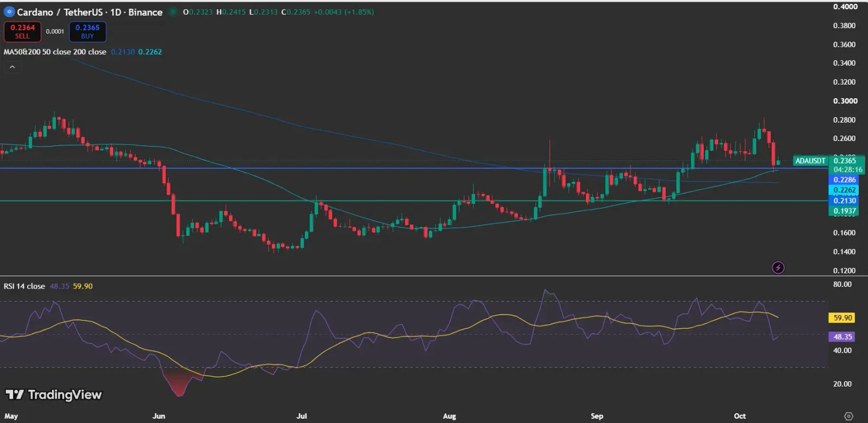Open chart settings gear icon
Viewport: 868px width, 423px height.
tap(849, 416)
